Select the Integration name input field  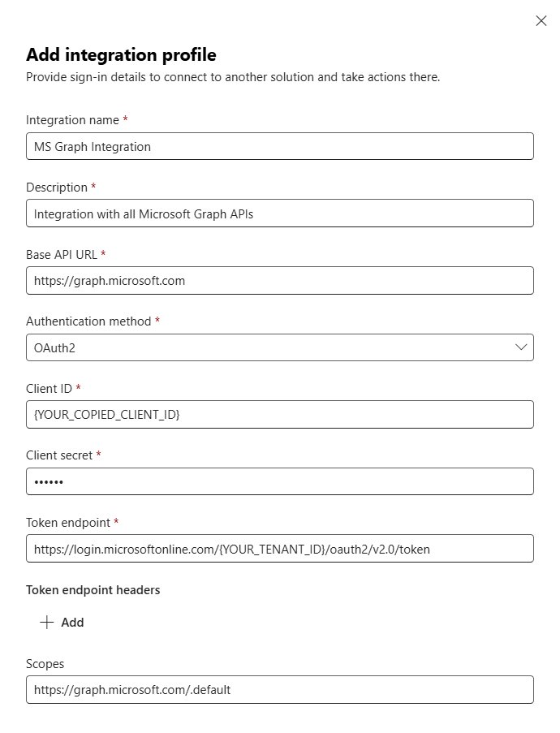pos(280,146)
